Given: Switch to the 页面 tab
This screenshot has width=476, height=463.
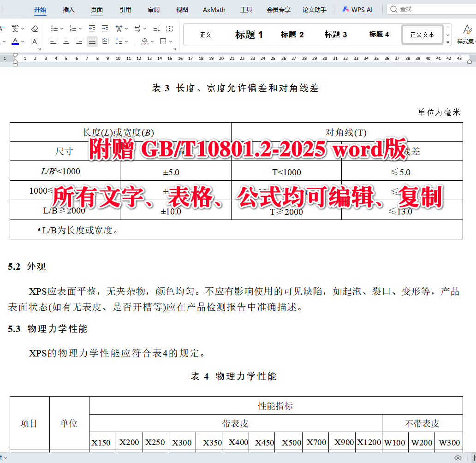Looking at the screenshot, I should point(96,10).
